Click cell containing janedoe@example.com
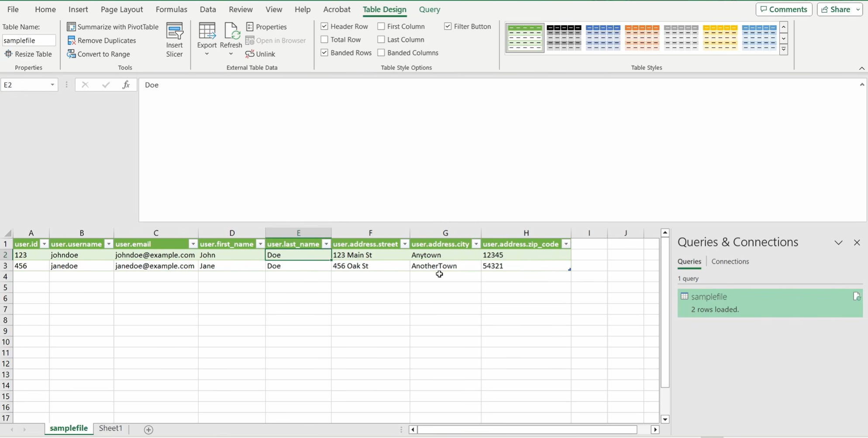This screenshot has height=438, width=868. [x=155, y=266]
